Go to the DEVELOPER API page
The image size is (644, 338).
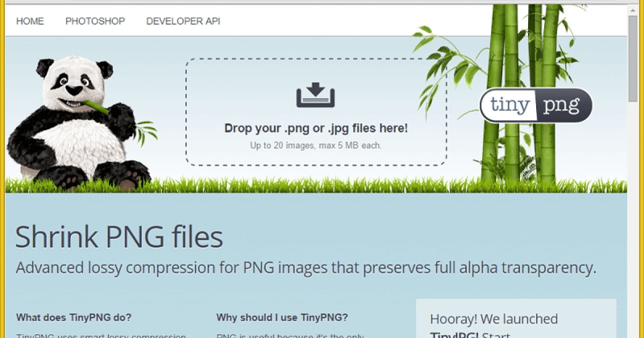tap(183, 21)
